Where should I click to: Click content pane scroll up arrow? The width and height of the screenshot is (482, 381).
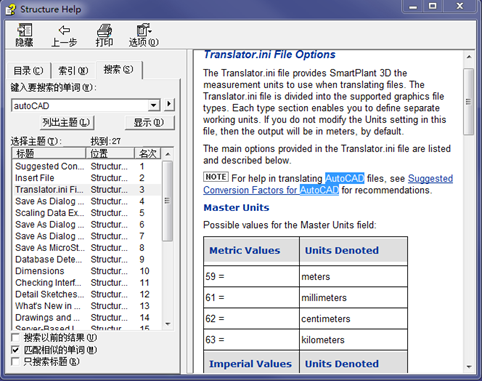click(469, 57)
